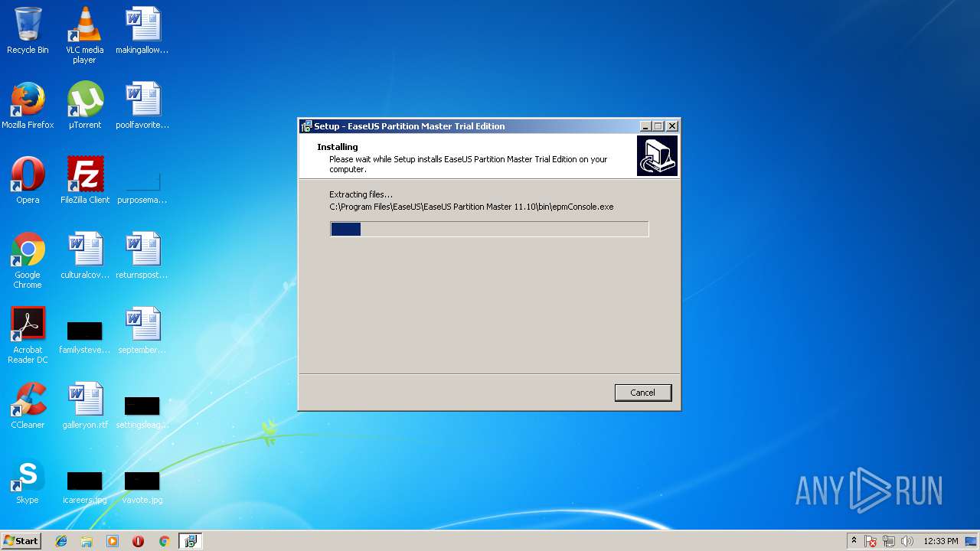Open the Start menu
The width and height of the screenshot is (980, 551).
pyautogui.click(x=21, y=541)
